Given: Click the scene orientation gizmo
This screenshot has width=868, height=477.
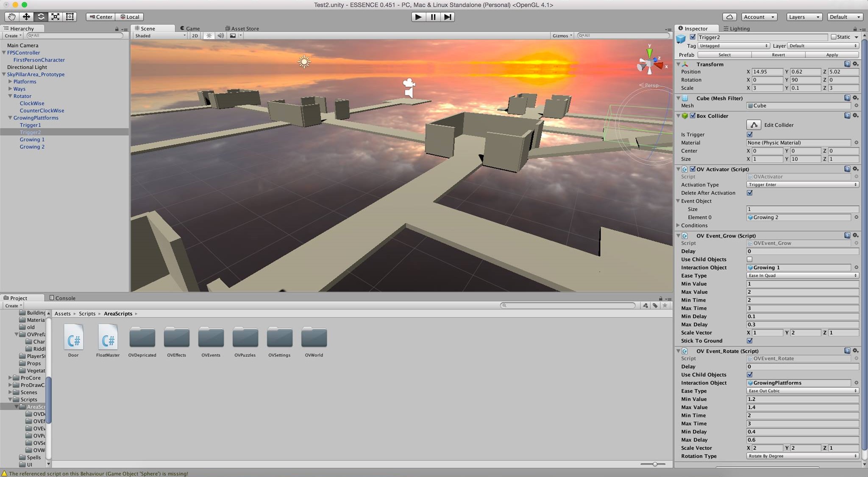Looking at the screenshot, I should (650, 63).
